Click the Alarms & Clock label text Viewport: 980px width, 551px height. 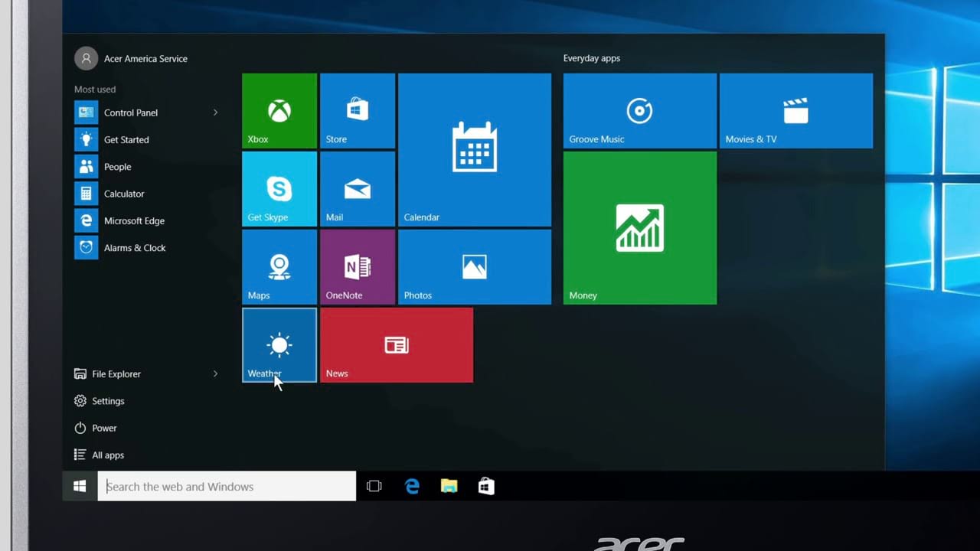coord(135,248)
